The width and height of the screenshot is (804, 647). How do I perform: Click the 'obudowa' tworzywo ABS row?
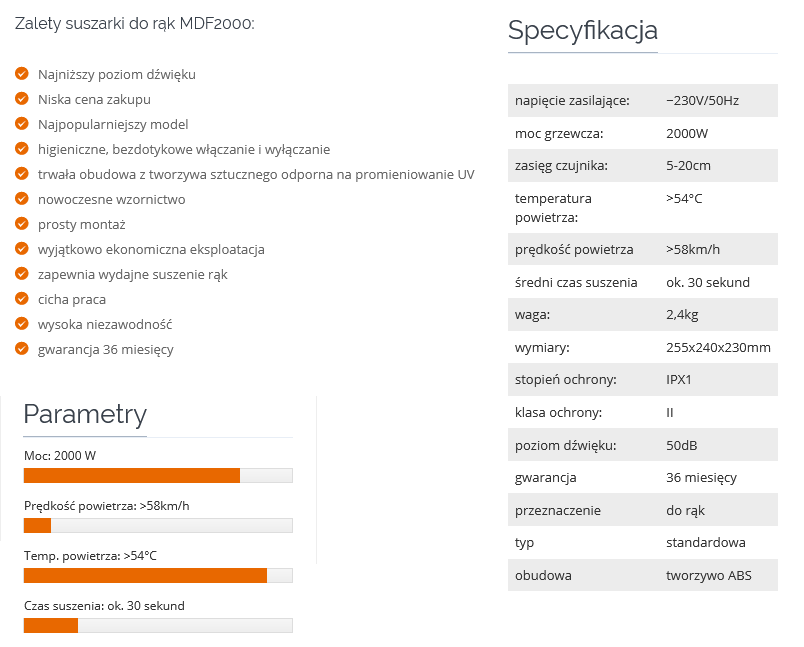[642, 576]
